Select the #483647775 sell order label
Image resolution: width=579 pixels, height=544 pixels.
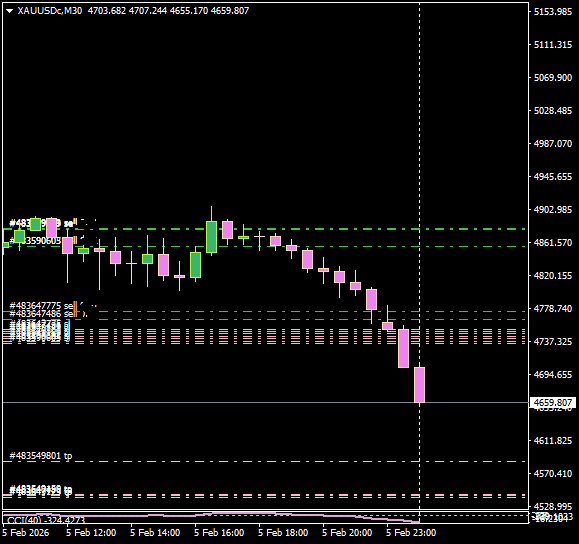[x=43, y=306]
